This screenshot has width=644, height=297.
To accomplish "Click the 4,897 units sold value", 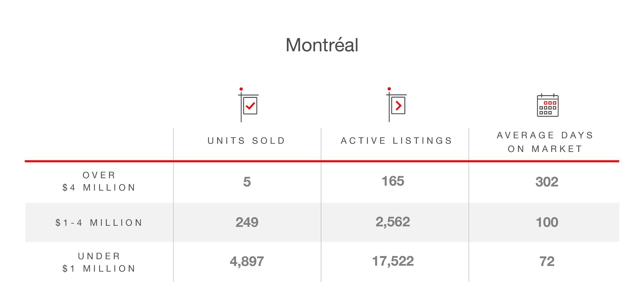I will click(247, 261).
